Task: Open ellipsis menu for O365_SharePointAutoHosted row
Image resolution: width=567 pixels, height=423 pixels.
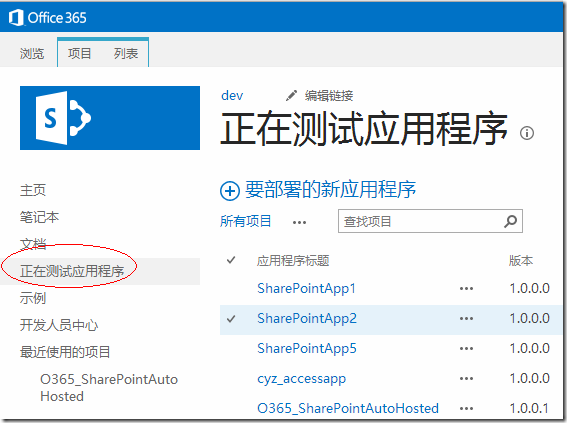Action: (466, 409)
